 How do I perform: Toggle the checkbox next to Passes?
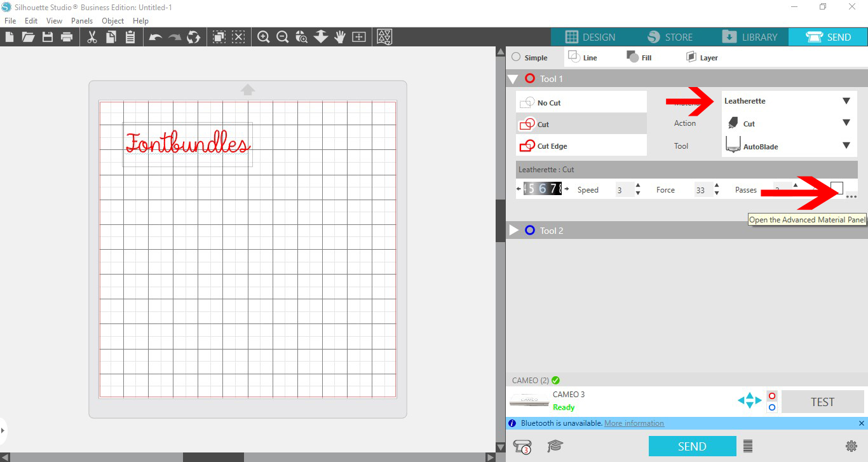click(x=837, y=187)
